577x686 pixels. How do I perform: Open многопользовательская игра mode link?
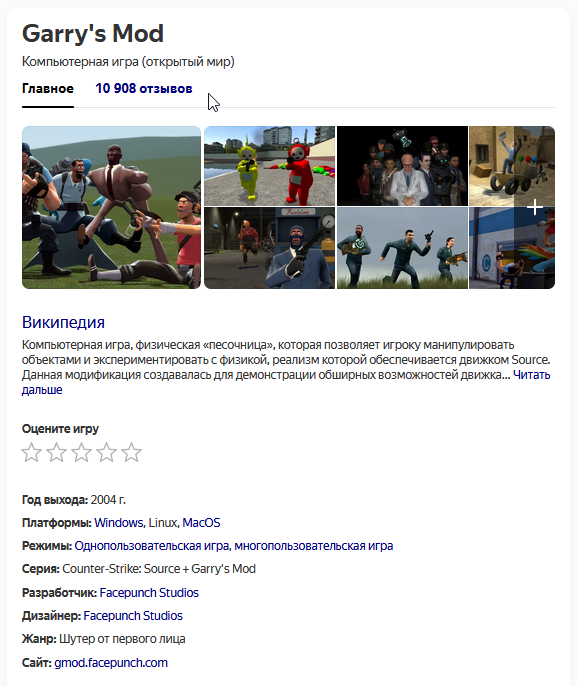pos(314,546)
